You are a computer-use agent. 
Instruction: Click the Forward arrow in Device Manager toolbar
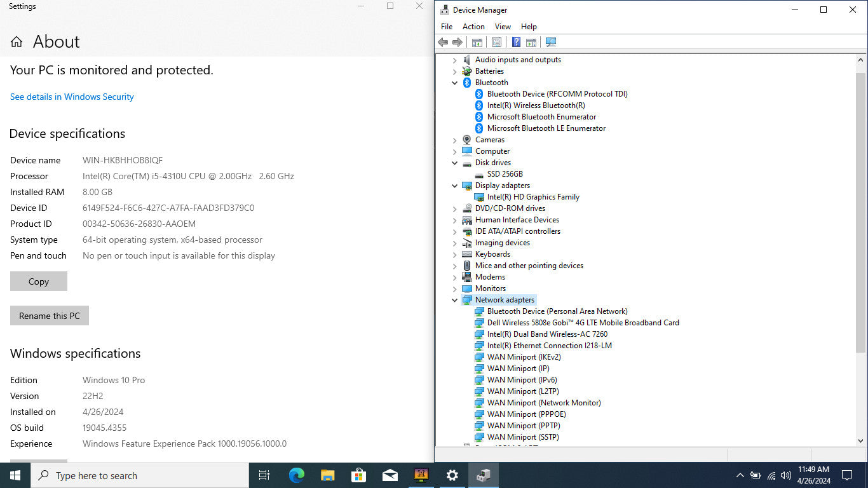458,42
